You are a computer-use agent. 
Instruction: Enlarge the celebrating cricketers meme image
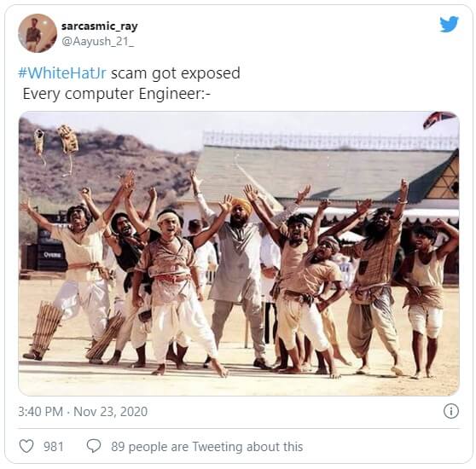(239, 253)
